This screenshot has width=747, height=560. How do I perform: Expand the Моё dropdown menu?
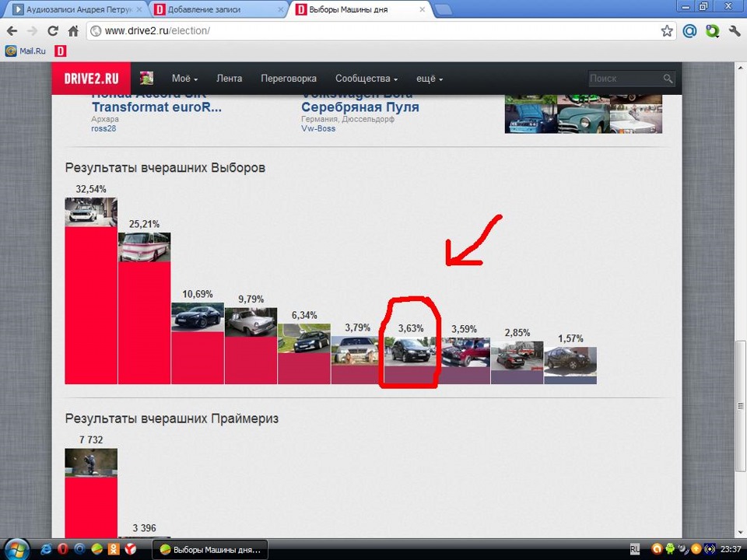pyautogui.click(x=185, y=79)
